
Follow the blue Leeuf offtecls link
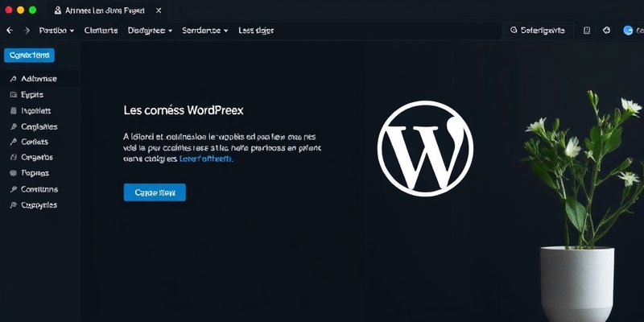[206, 159]
